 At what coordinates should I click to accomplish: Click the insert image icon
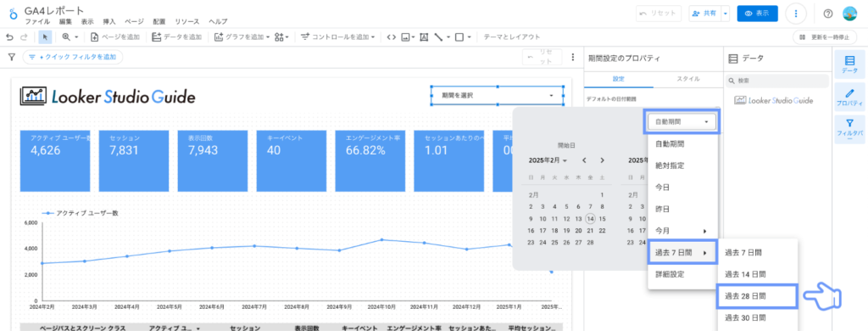(x=406, y=37)
